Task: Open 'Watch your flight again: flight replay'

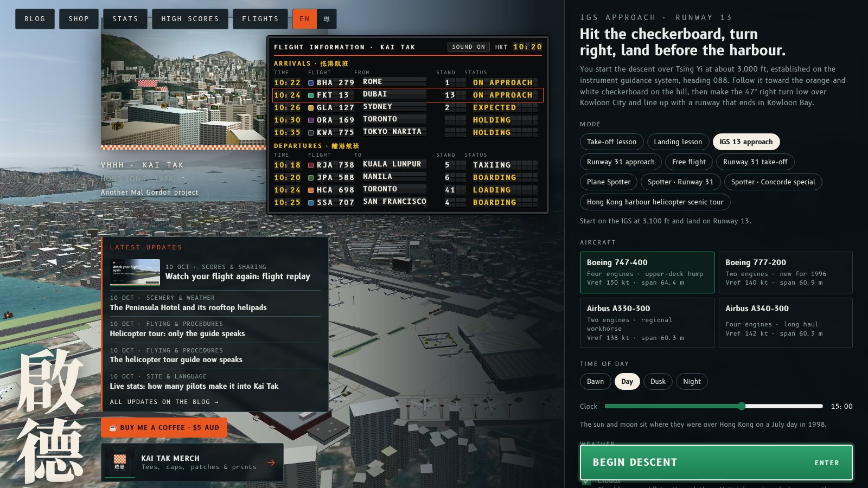Action: [x=238, y=277]
